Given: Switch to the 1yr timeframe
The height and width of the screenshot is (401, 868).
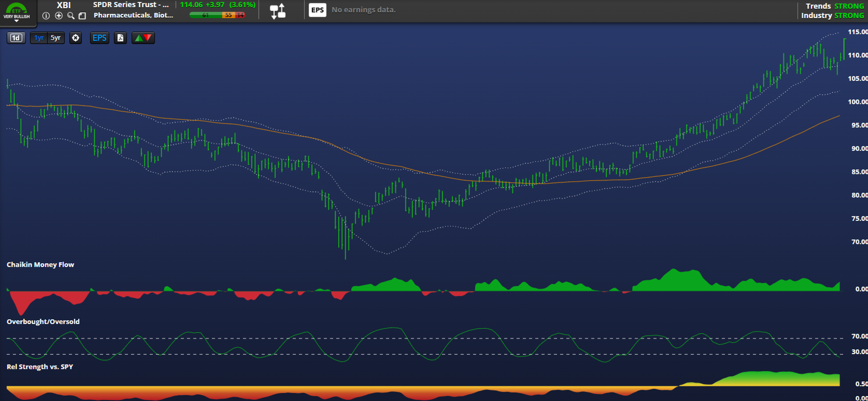Looking at the screenshot, I should click(39, 38).
